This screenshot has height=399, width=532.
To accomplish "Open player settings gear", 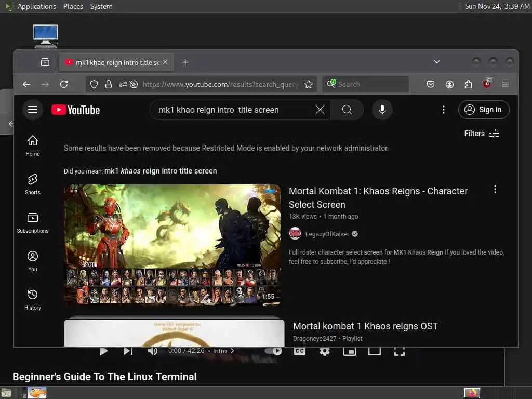I will [x=325, y=351].
